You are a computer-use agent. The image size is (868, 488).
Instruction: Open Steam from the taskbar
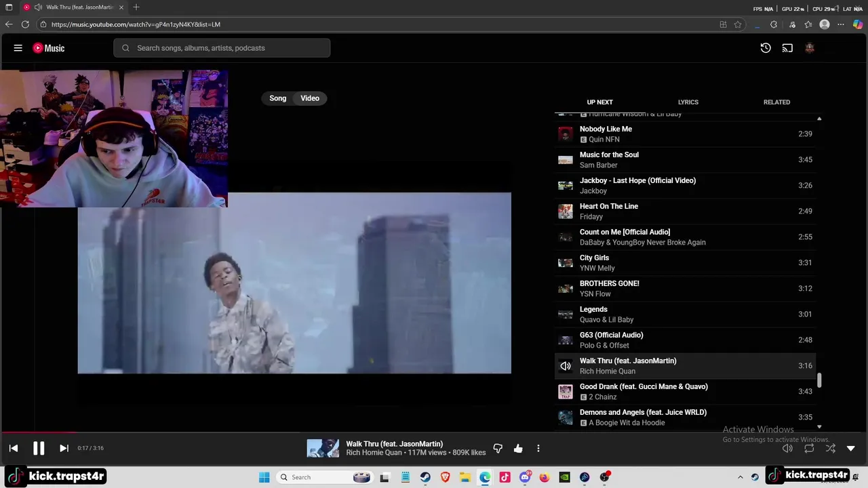(x=425, y=477)
